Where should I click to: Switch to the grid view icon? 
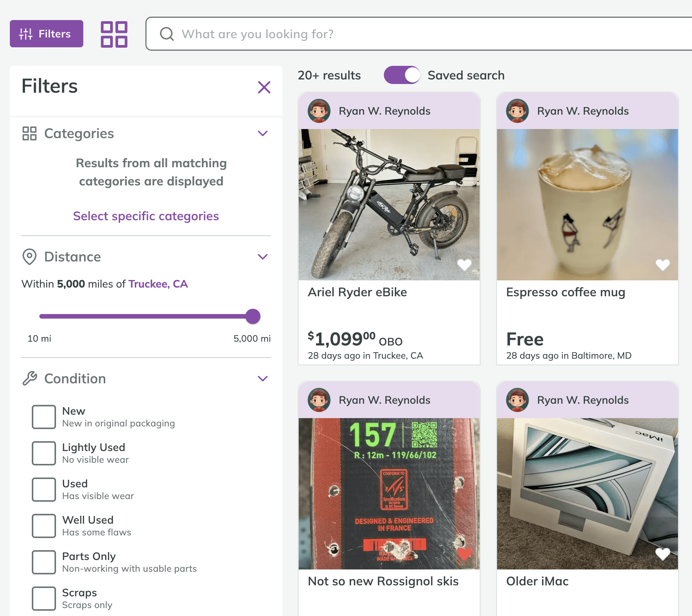click(x=114, y=34)
